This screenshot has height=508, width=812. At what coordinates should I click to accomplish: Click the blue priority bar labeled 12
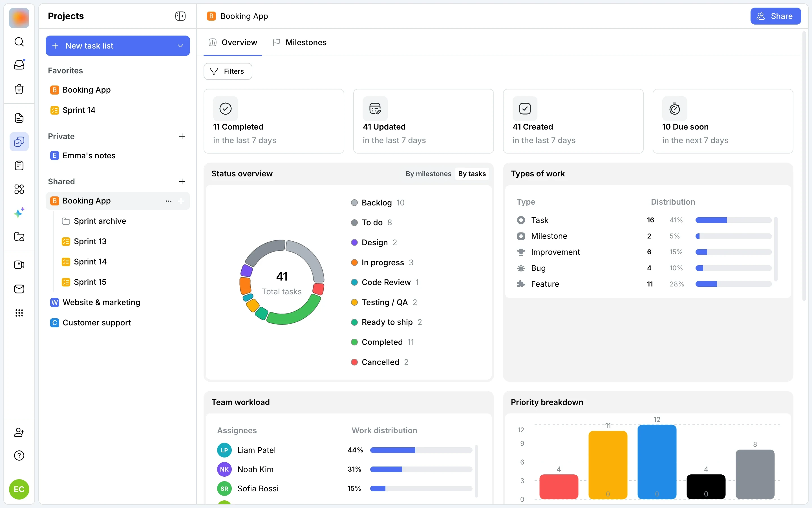click(x=657, y=462)
